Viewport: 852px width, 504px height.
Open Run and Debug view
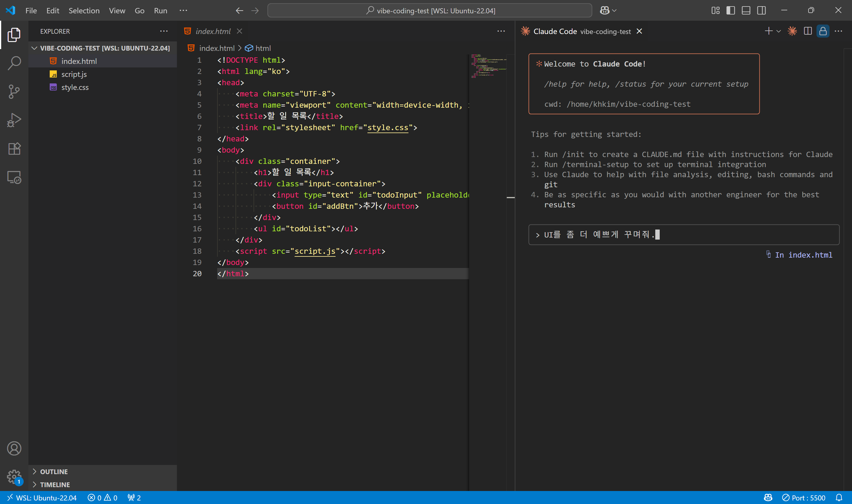[x=14, y=120]
